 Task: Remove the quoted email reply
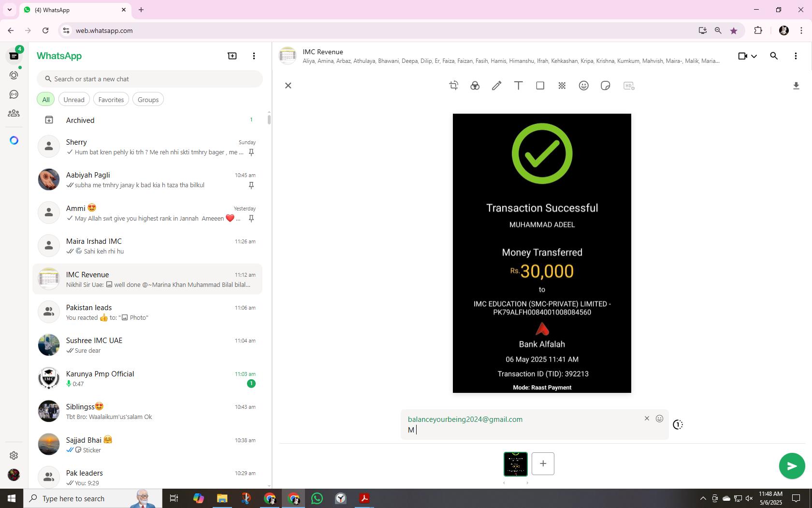coord(647,418)
